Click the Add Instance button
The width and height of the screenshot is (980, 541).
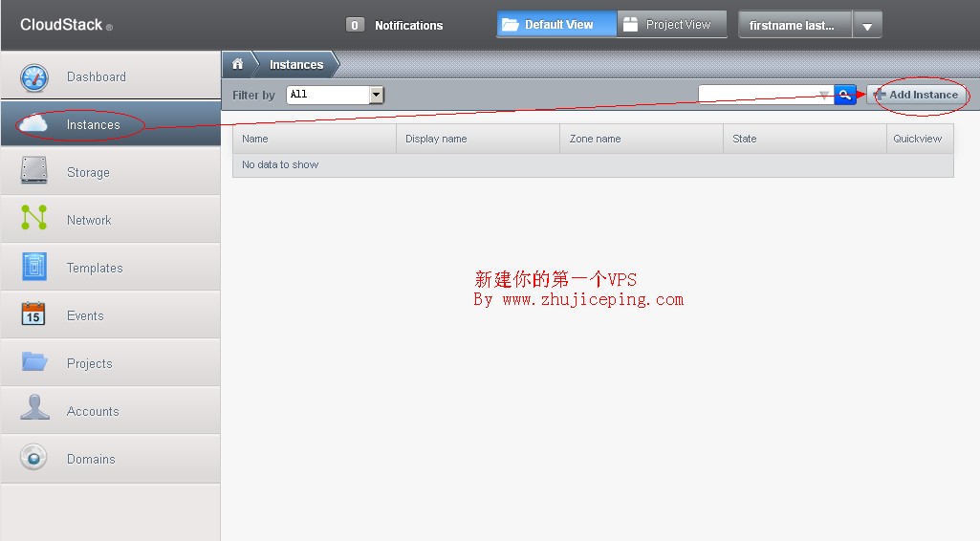tap(916, 95)
